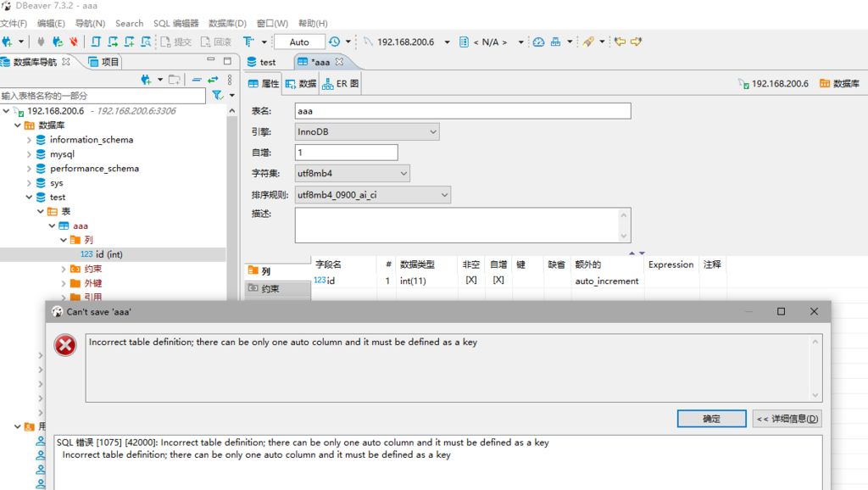
Task: Collapse the 192.168.200.6 connection node
Action: (x=6, y=111)
